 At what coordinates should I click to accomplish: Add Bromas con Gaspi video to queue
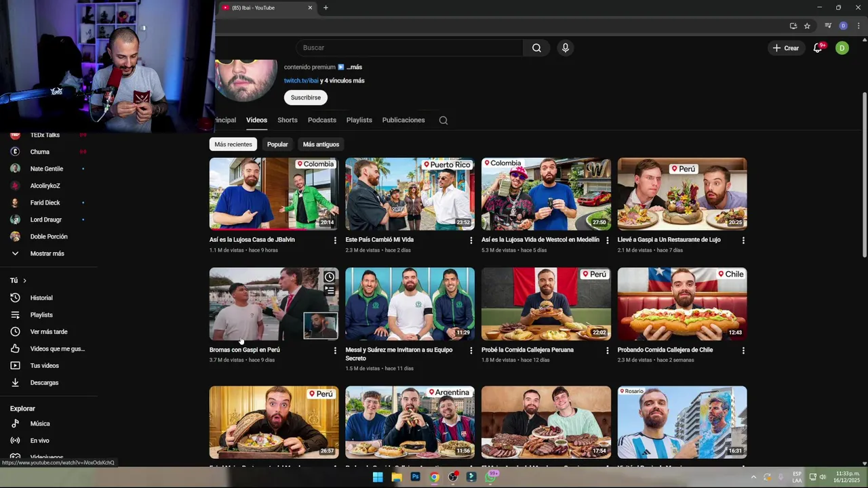pyautogui.click(x=329, y=290)
